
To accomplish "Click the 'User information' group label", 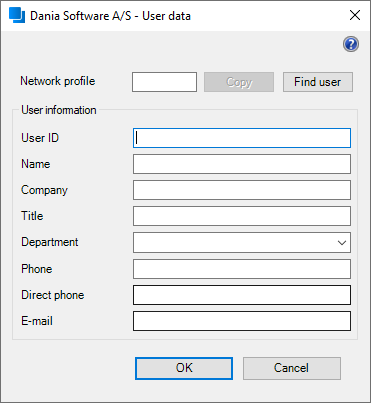I will [59, 110].
